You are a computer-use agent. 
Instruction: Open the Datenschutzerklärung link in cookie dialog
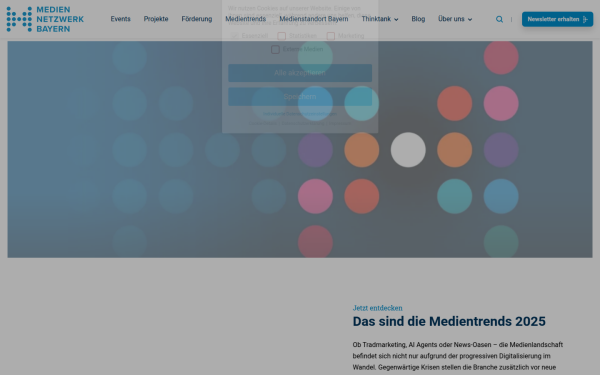[x=303, y=123]
